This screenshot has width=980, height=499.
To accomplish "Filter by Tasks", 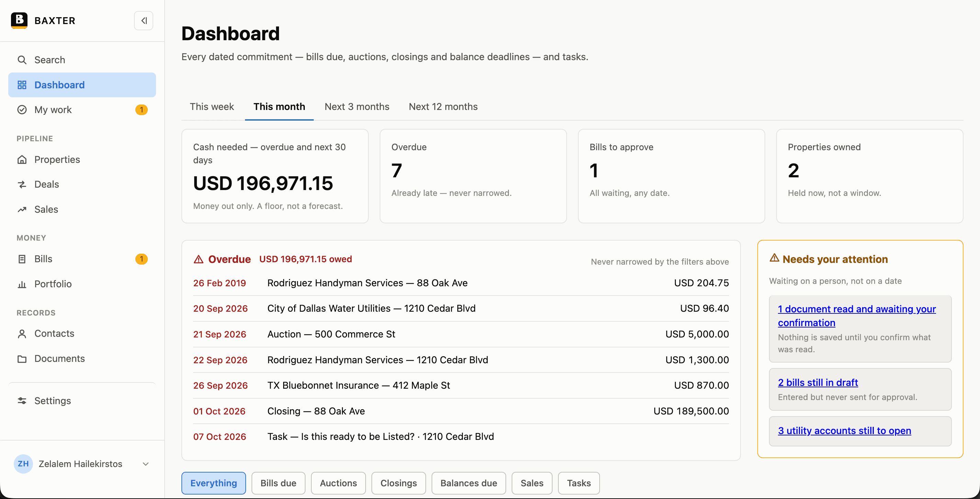I will [579, 483].
